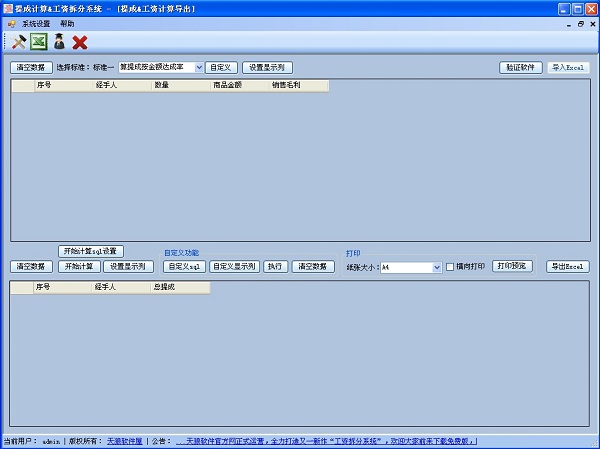The height and width of the screenshot is (449, 600).
Task: Open the 天狼软件屋 link in status bar
Action: (x=125, y=441)
